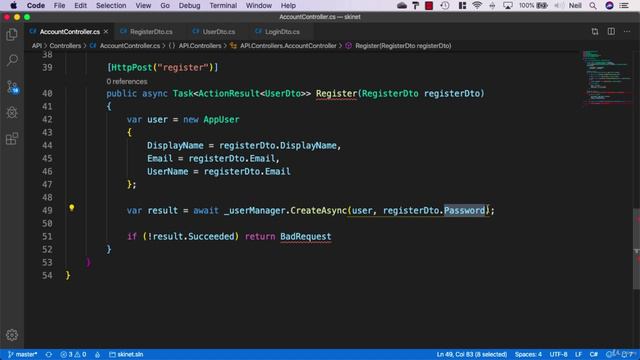Close the AccountController.cs tab

(x=106, y=31)
